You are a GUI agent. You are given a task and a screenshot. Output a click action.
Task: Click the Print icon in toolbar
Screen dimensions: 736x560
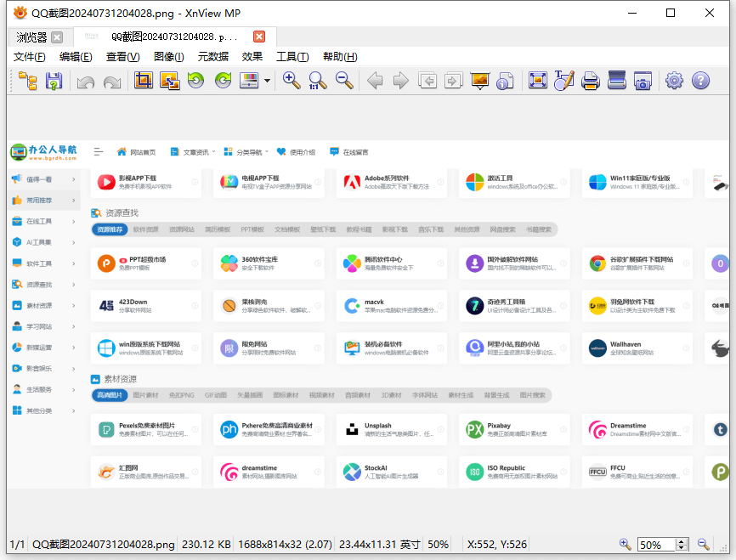pos(591,81)
